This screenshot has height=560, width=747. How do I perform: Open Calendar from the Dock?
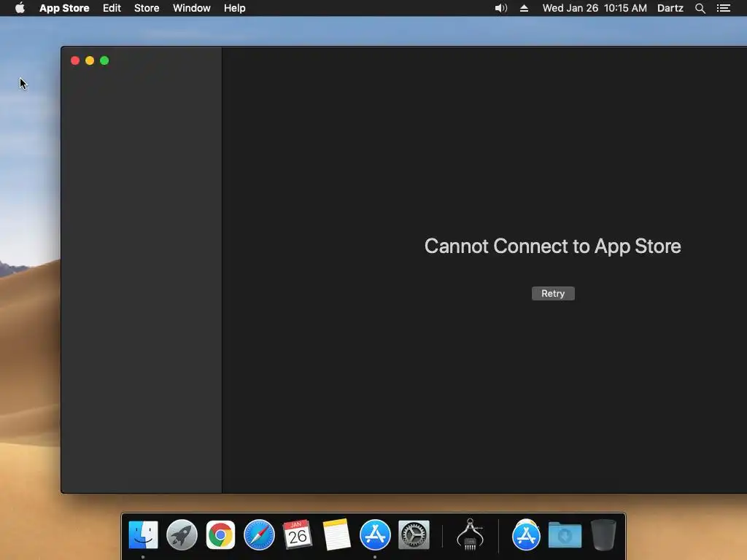[298, 534]
